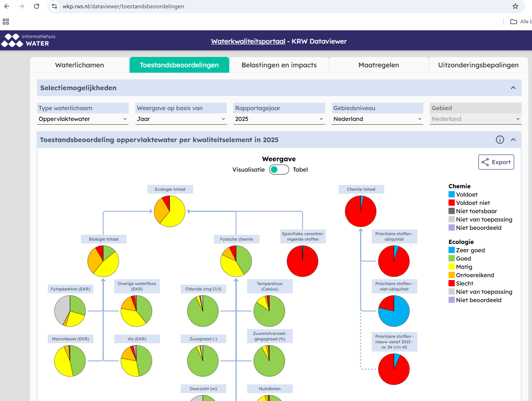The height and width of the screenshot is (401, 532).
Task: Open the info icon for Toestandsbeoordeling panel
Action: click(500, 140)
